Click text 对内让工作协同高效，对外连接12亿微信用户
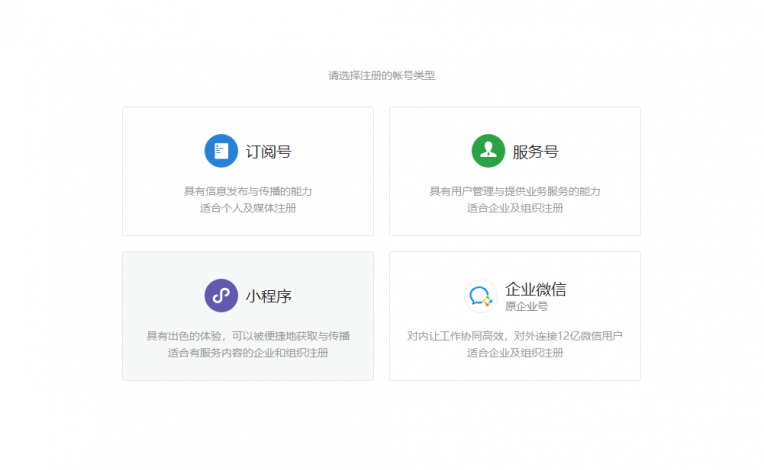The image size is (764, 470). pyautogui.click(x=515, y=336)
